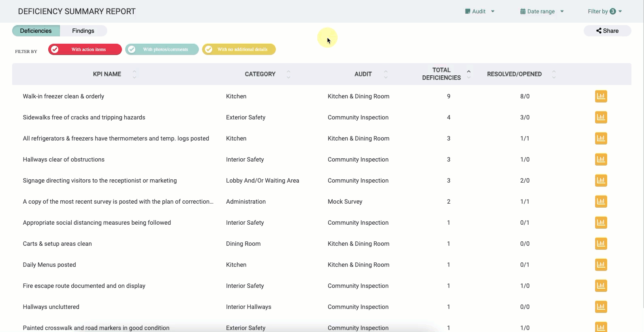
Task: Open chart for Carts & setup areas clean
Action: click(x=601, y=244)
